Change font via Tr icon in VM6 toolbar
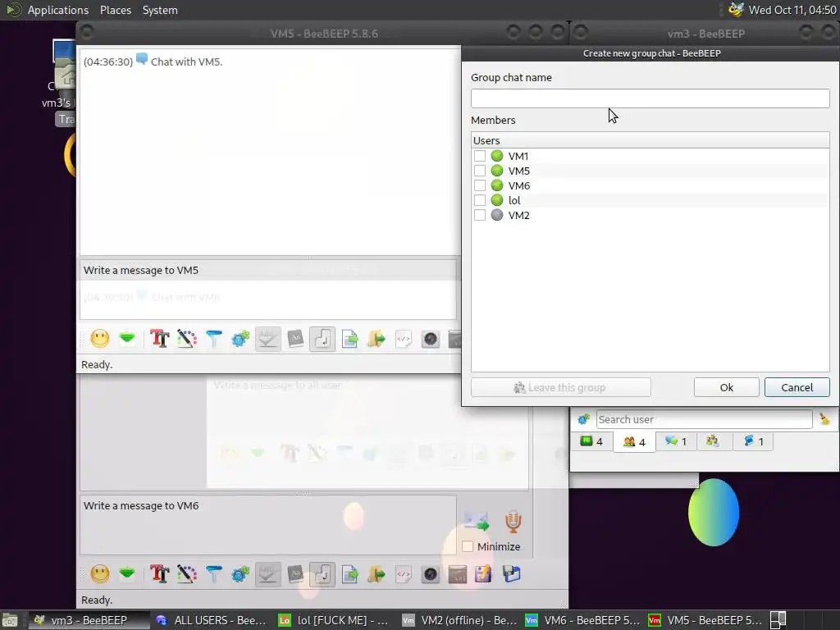The width and height of the screenshot is (840, 630). click(x=160, y=574)
